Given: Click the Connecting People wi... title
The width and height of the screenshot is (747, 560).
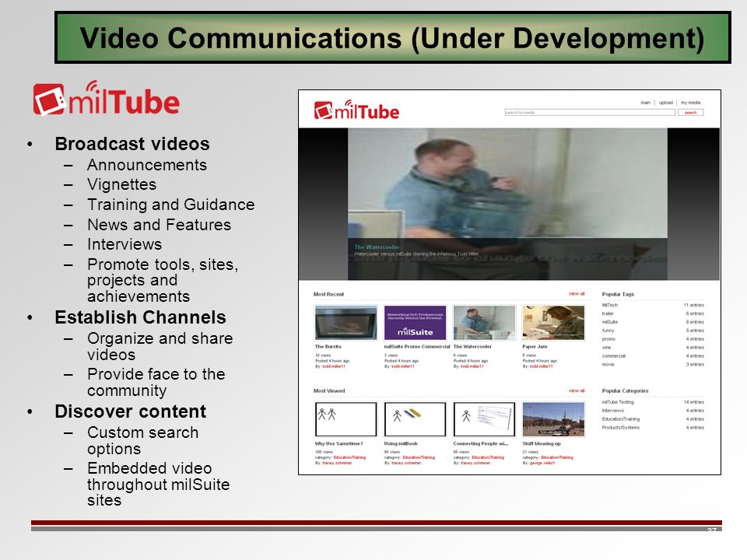Looking at the screenshot, I should click(480, 443).
